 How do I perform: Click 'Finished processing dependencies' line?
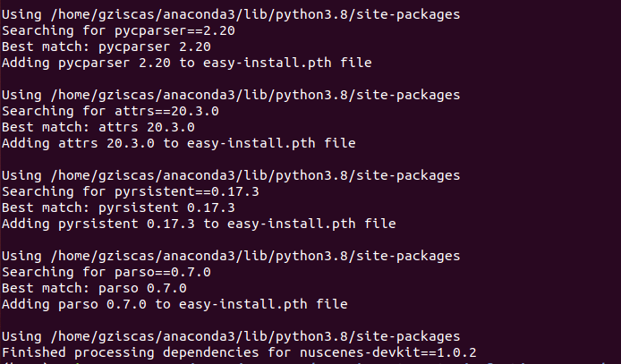coord(251,352)
